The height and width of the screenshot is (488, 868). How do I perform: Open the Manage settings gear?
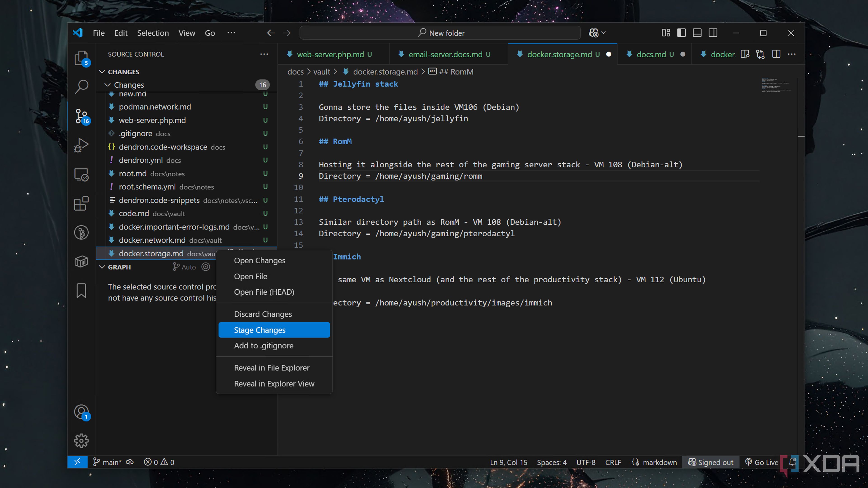point(81,441)
